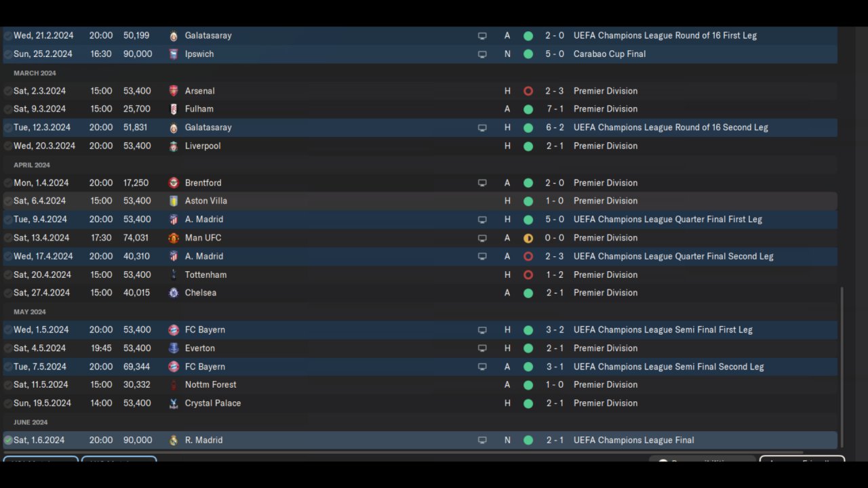Click the 6 - 2 score against Galatasaray
Screen dimensions: 868x488
pos(554,127)
